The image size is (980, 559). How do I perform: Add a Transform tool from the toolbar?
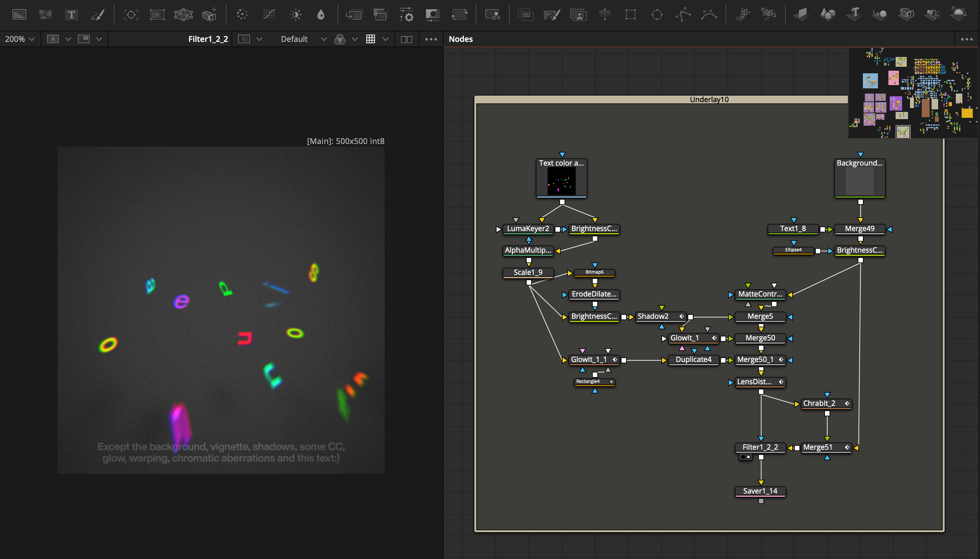coord(459,15)
